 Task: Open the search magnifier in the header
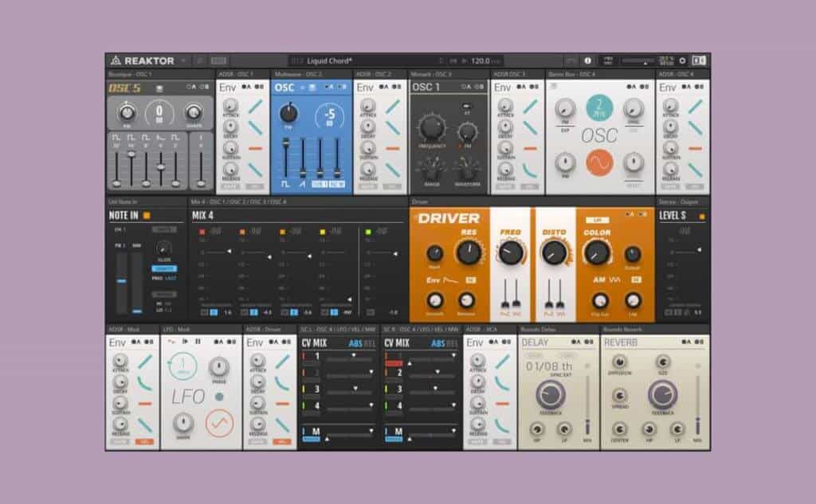tap(199, 61)
